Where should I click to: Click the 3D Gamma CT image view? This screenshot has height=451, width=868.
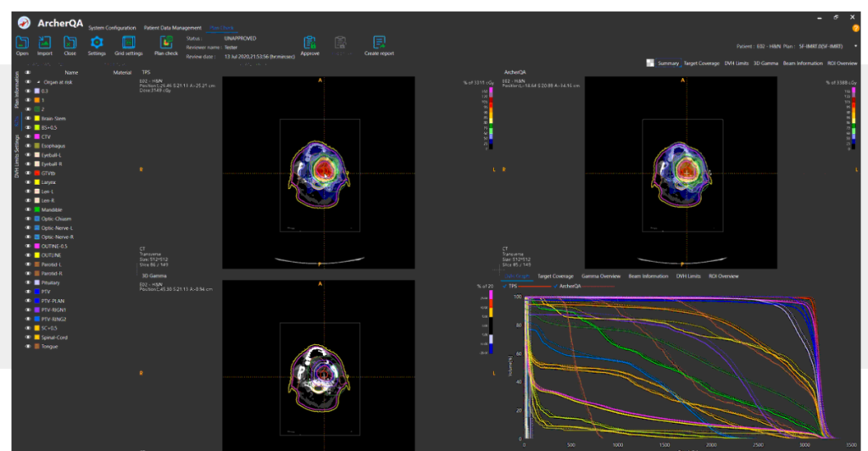[x=319, y=365]
